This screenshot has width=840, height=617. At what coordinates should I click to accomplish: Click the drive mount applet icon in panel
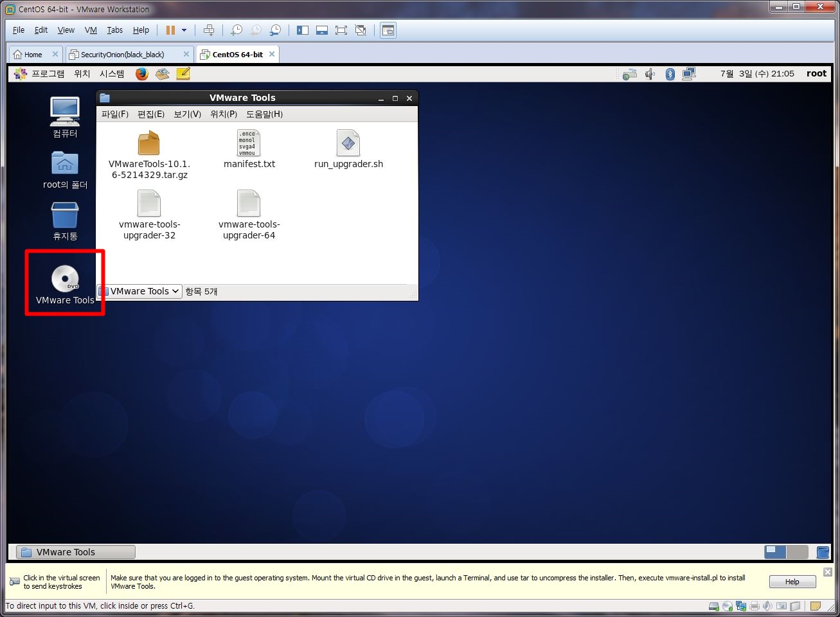[x=630, y=74]
